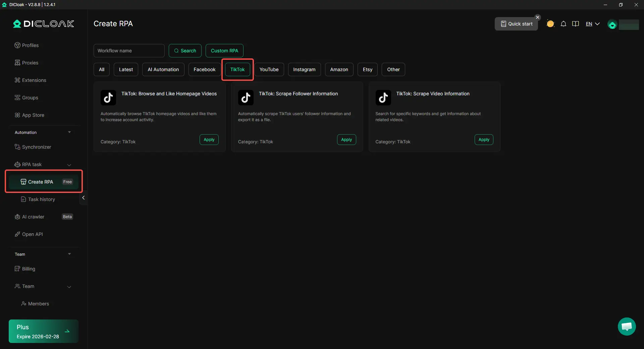This screenshot has width=644, height=349.
Task: Collapse the sidebar with the arrow handle
Action: point(83,198)
